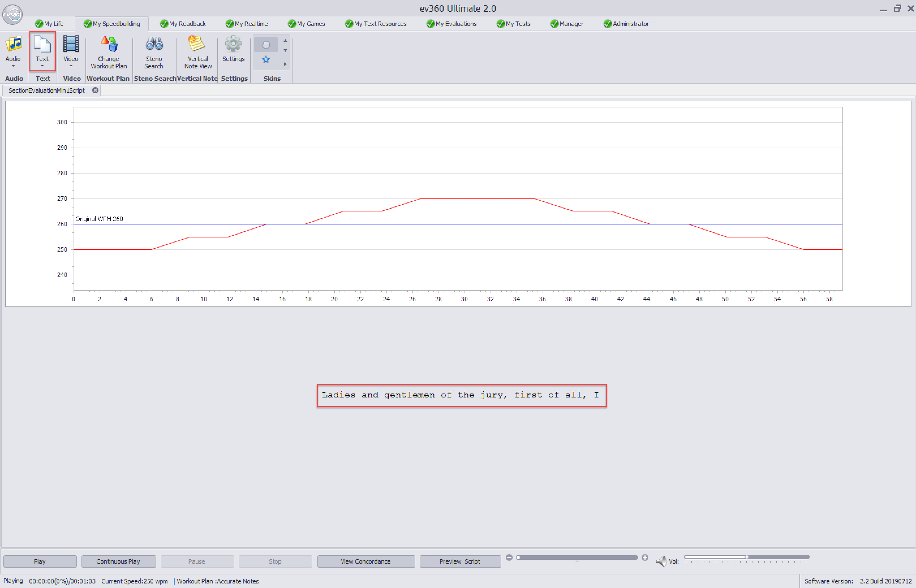Select the blue star skin
Screen dimensions: 916x588
pos(266,60)
